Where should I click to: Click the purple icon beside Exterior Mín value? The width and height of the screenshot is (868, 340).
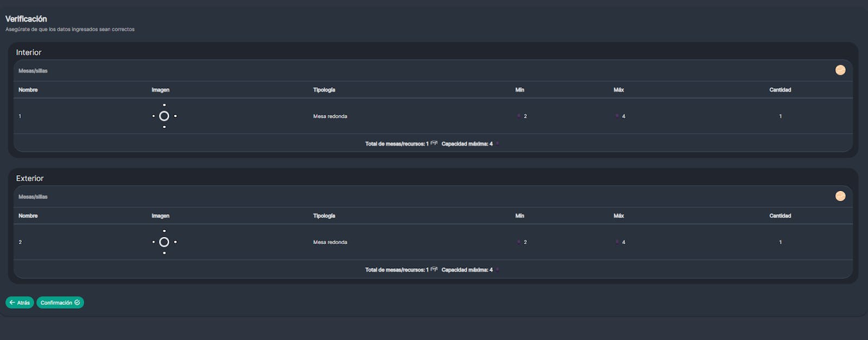pyautogui.click(x=519, y=242)
